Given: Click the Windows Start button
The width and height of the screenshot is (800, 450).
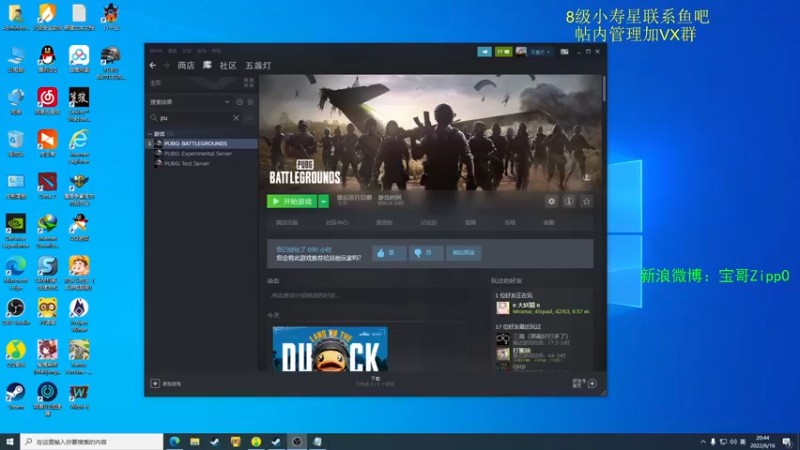Looking at the screenshot, I should click(10, 441).
